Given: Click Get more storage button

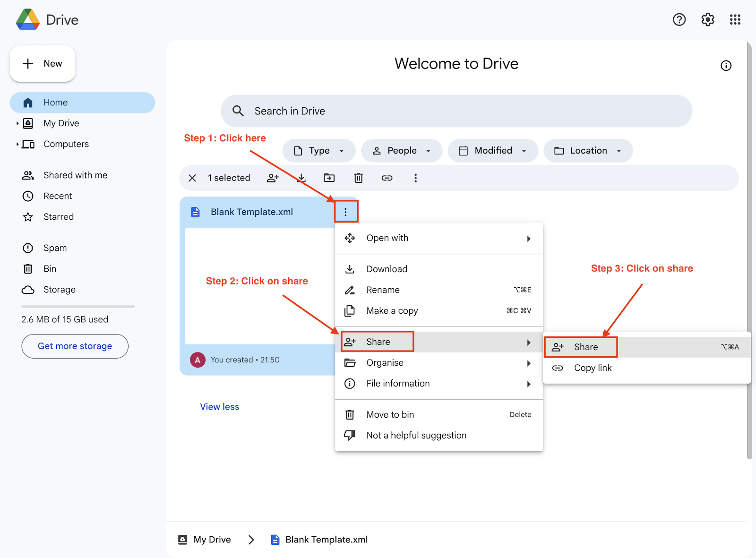Looking at the screenshot, I should pos(75,346).
